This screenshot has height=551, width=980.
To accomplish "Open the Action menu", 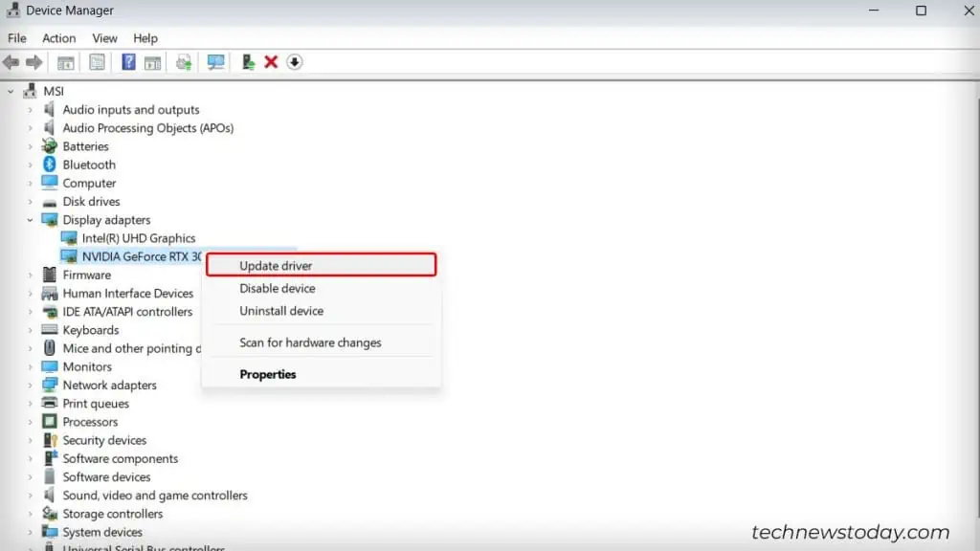I will (x=58, y=38).
